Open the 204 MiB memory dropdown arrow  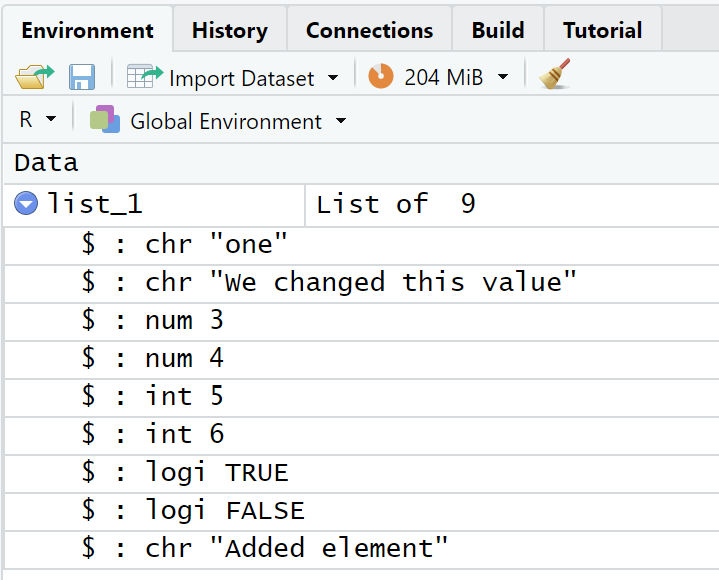[x=503, y=78]
